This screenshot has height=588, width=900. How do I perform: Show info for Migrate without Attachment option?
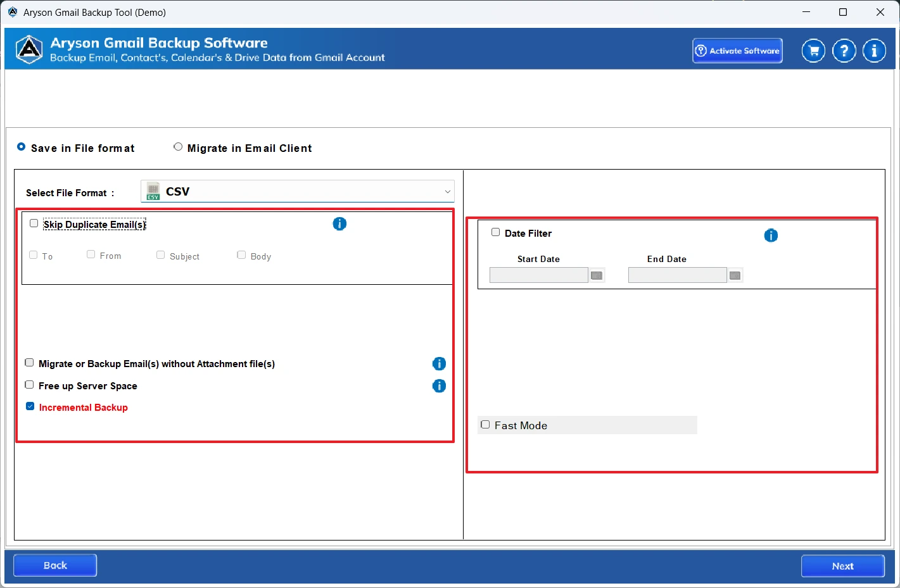coord(439,363)
